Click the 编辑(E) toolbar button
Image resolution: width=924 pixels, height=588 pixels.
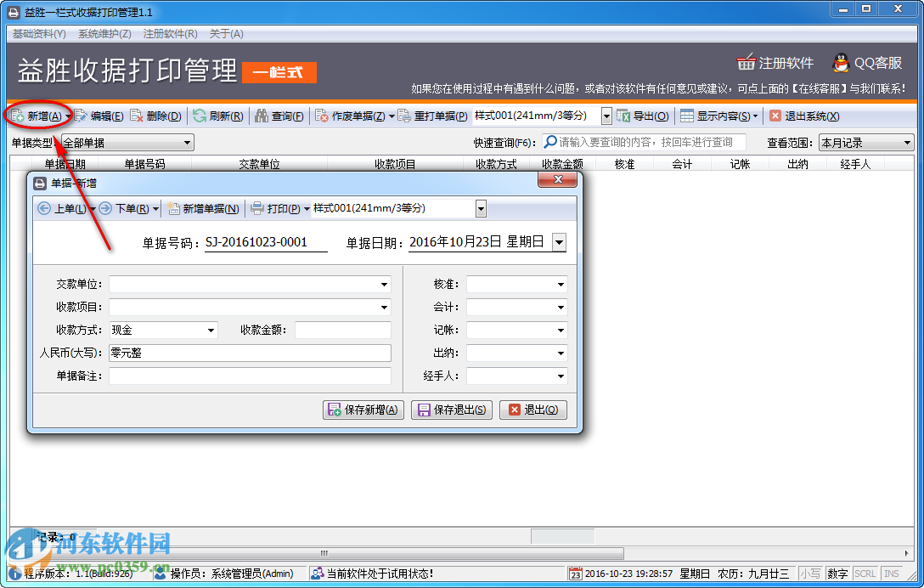99,116
